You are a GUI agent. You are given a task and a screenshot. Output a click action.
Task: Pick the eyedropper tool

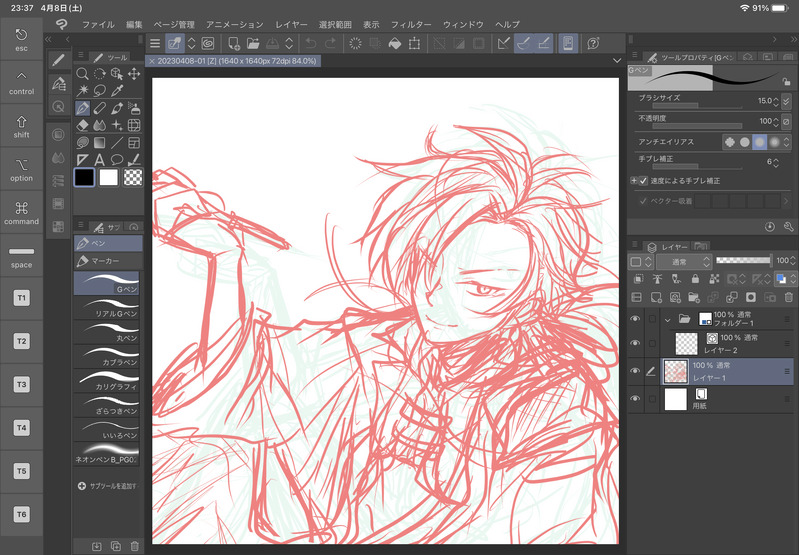(x=117, y=91)
